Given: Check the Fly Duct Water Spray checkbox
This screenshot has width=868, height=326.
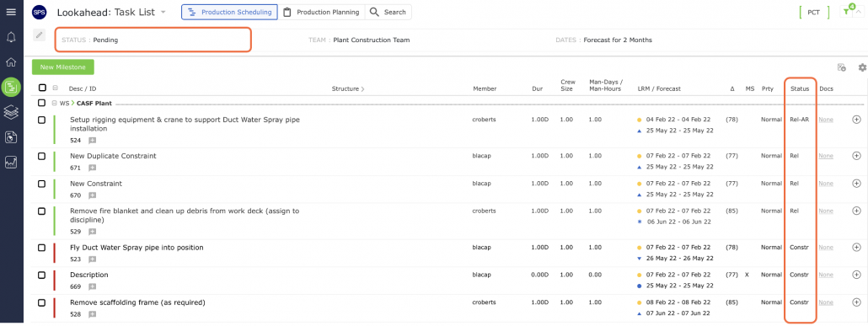Looking at the screenshot, I should tap(42, 248).
